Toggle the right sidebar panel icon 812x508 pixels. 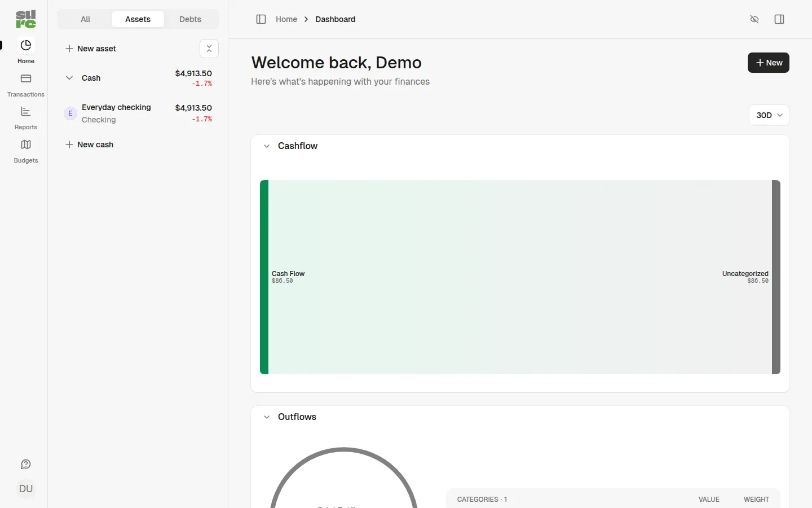point(780,19)
